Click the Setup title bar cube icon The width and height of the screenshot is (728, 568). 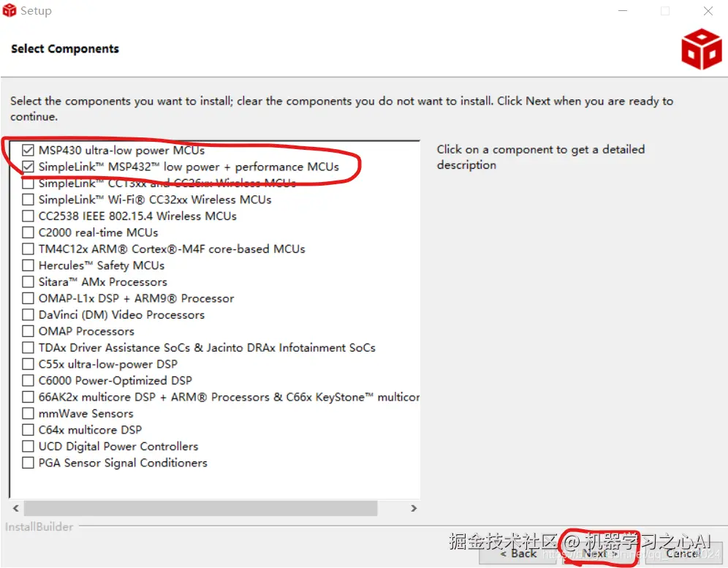coord(10,10)
